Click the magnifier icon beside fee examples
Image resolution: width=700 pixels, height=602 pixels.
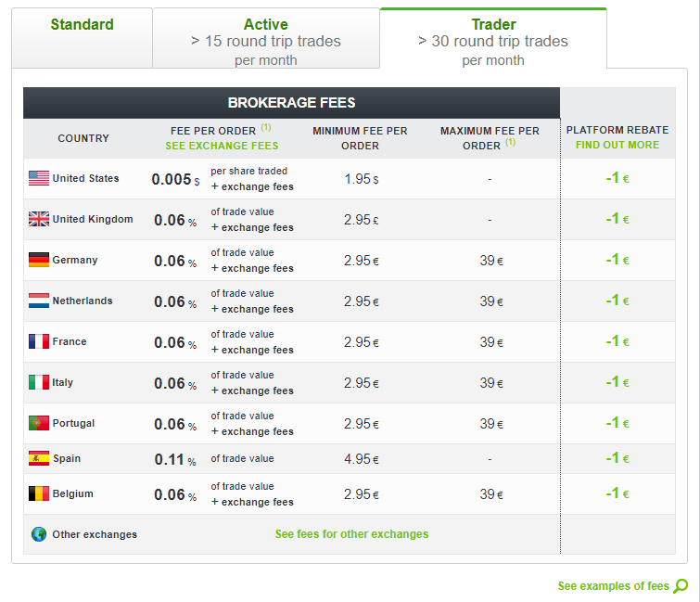coord(681,585)
